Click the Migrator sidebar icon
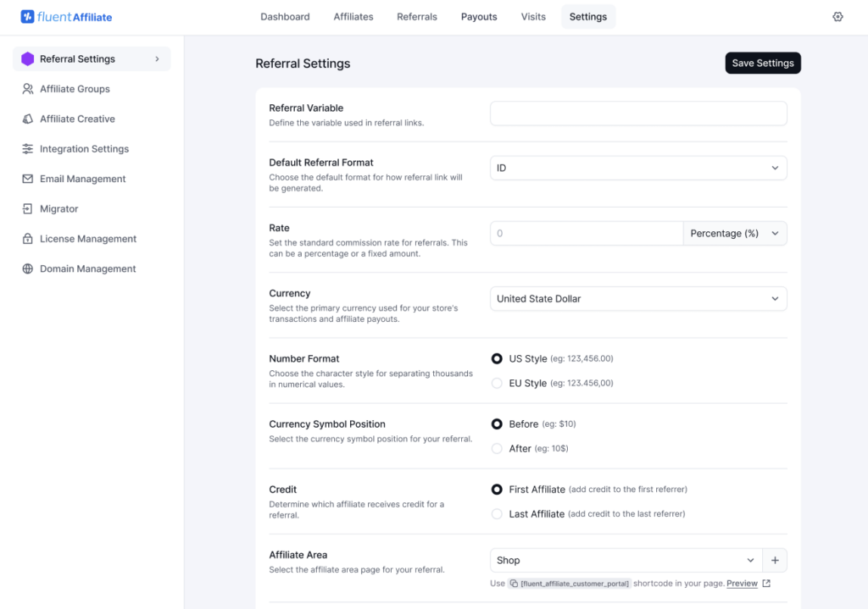 tap(28, 209)
